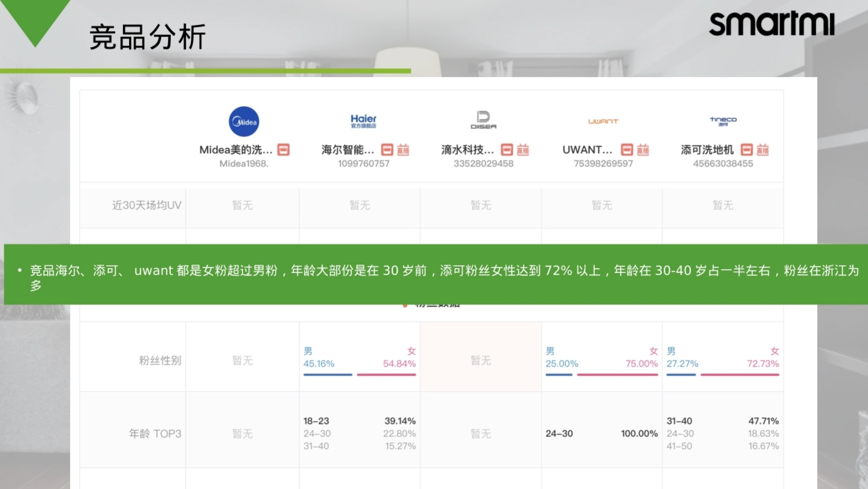Click the DIISEA brand logo

[483, 120]
